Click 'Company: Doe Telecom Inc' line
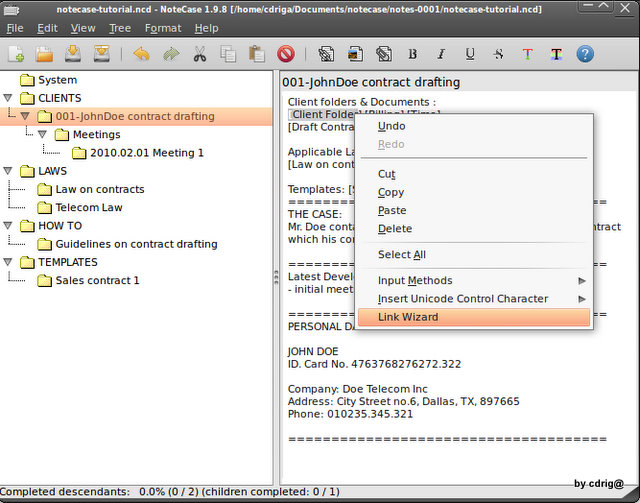This screenshot has height=503, width=640. click(x=358, y=389)
